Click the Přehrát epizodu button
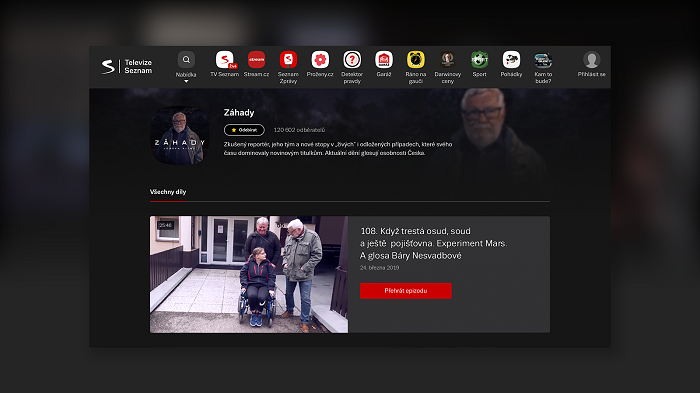700x393 pixels. click(406, 291)
